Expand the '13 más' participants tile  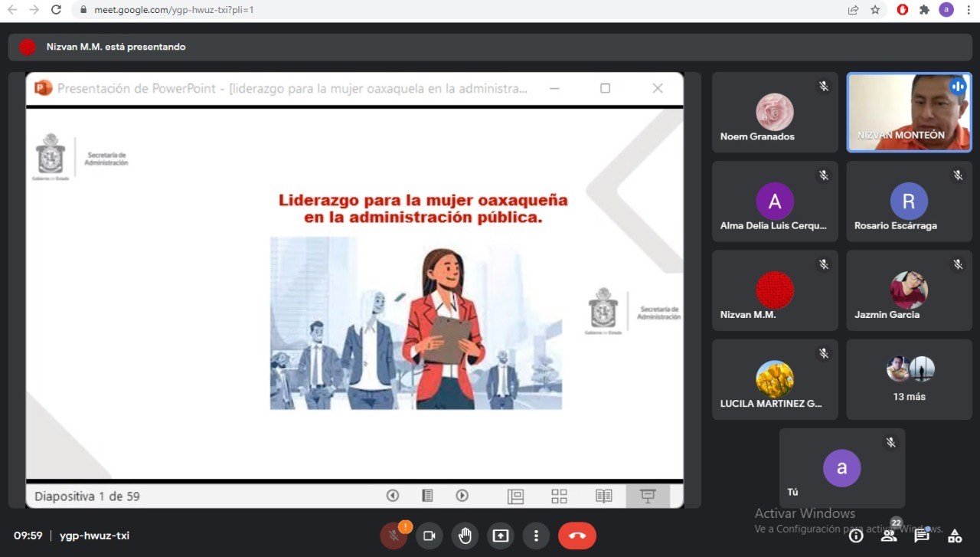tap(909, 379)
